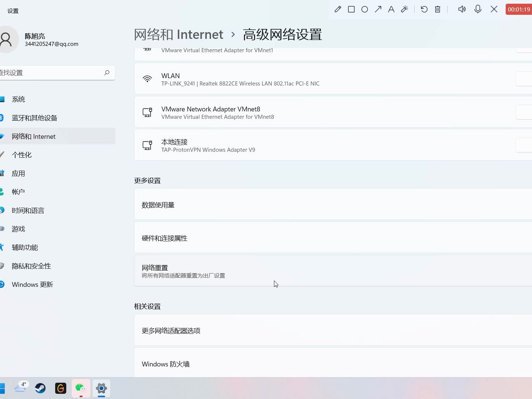532x399 pixels.
Task: Open Windows 防火墙 link
Action: [333, 363]
